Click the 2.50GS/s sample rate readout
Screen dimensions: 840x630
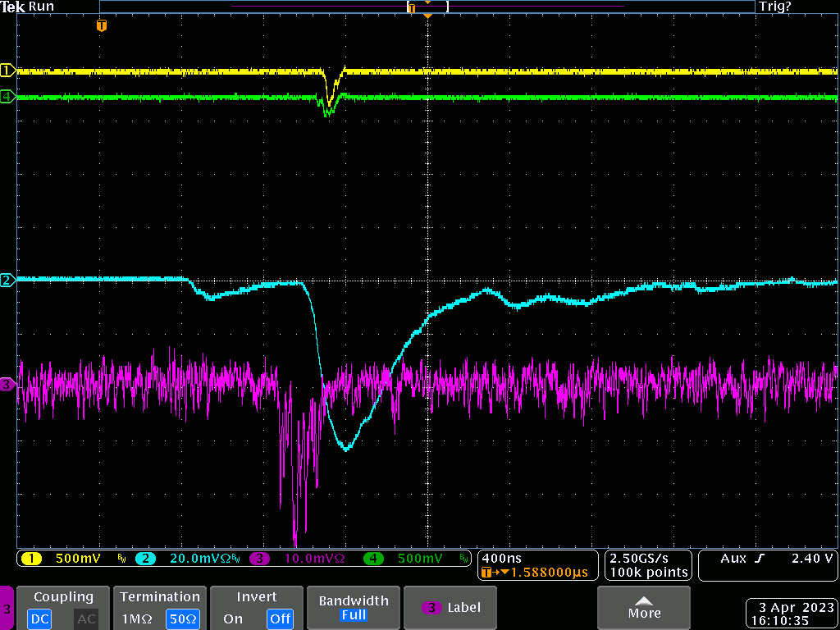click(x=648, y=558)
